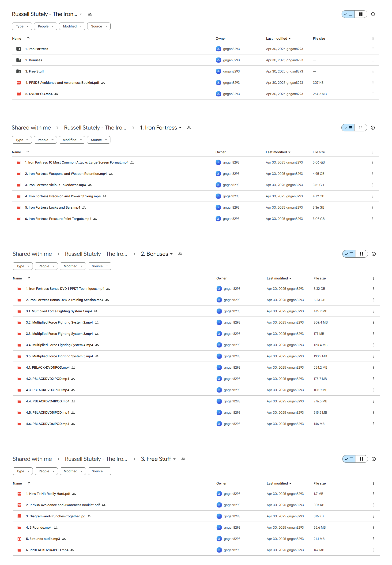
Task: Switch to list layout in top section
Action: coord(348,14)
